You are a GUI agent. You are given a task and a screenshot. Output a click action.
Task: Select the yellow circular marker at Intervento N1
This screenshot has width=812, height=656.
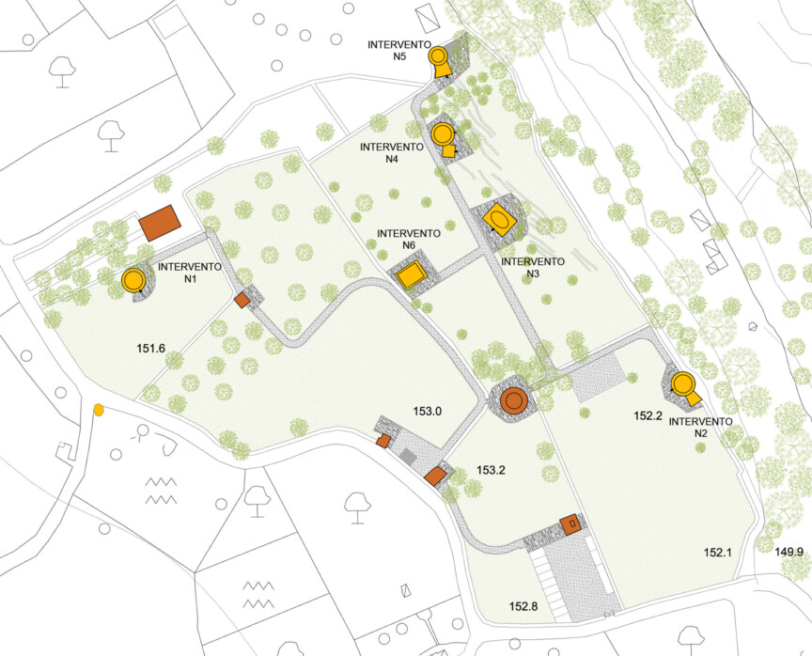(x=134, y=280)
